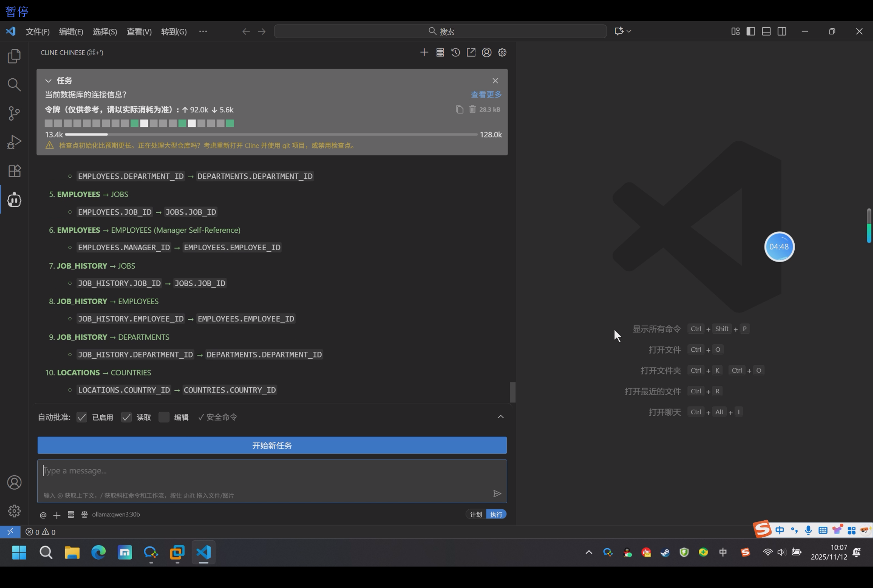Enable the 编辑 auto-approve checkbox
873x588 pixels.
(x=164, y=417)
